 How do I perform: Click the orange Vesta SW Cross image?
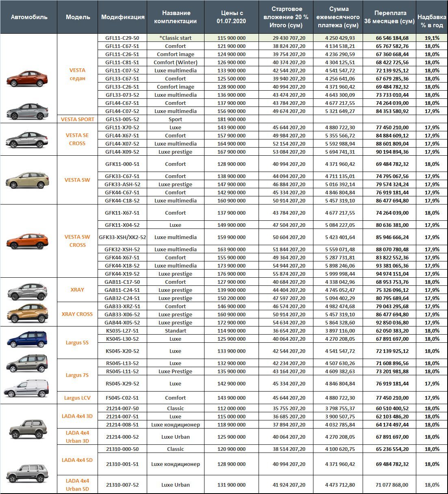pyautogui.click(x=27, y=241)
